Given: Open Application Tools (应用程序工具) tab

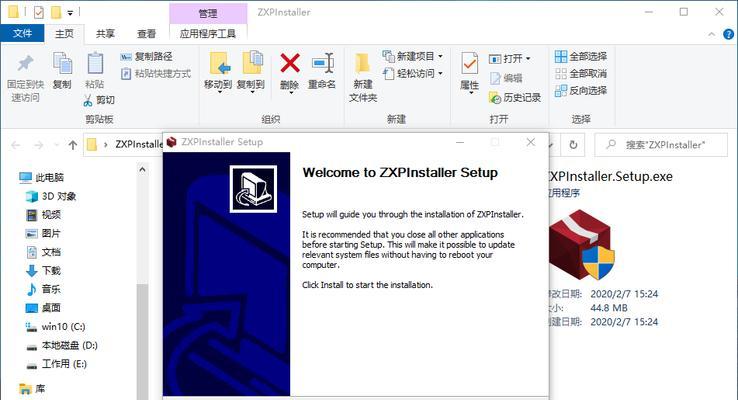Looking at the screenshot, I should point(208,33).
